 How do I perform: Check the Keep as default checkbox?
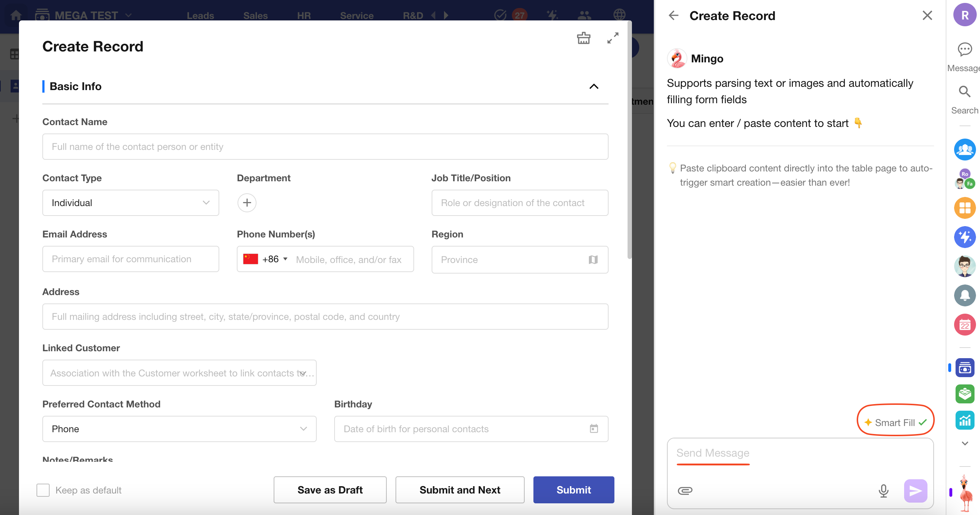(43, 490)
